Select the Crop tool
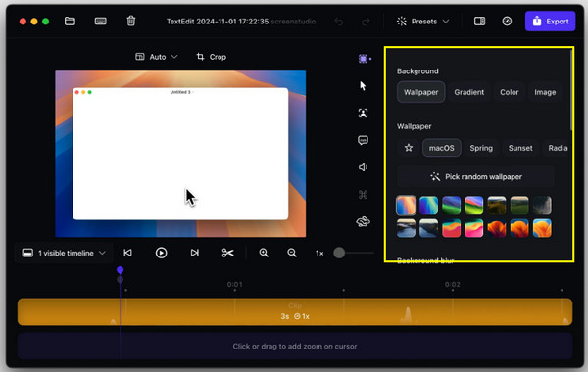This screenshot has height=372, width=588. [x=211, y=57]
